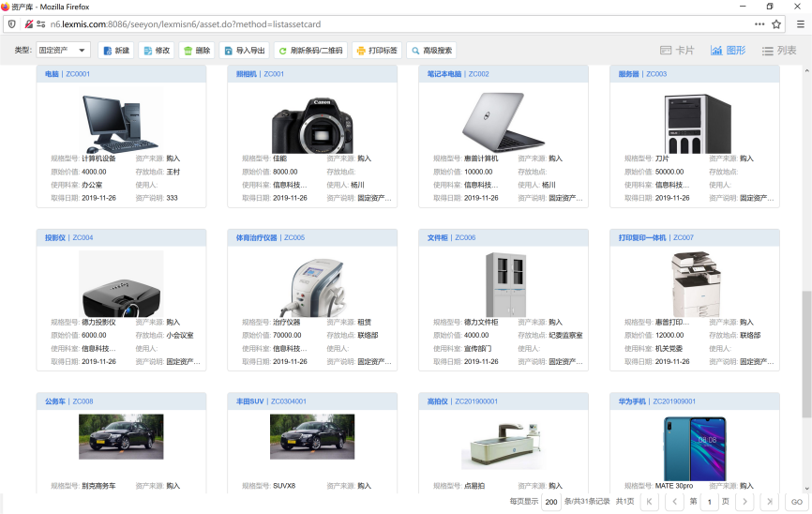
Task: Switch to 列表 list view
Action: coord(778,51)
